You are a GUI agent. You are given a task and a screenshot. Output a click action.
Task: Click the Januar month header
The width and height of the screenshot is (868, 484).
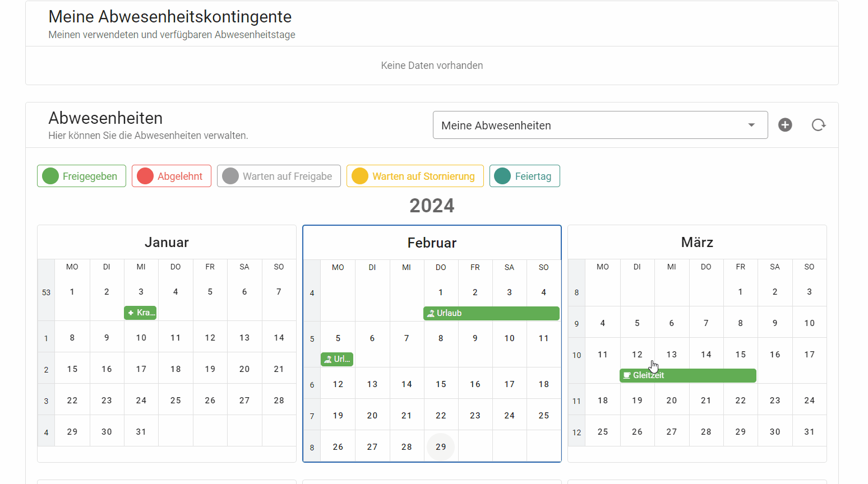click(x=167, y=242)
